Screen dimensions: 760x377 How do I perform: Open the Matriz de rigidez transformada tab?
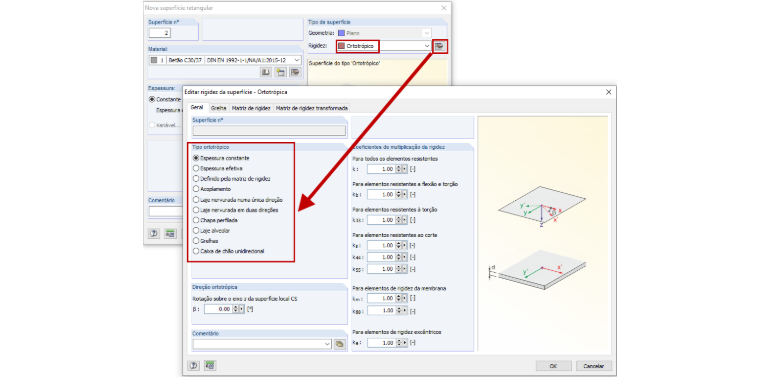click(x=311, y=108)
